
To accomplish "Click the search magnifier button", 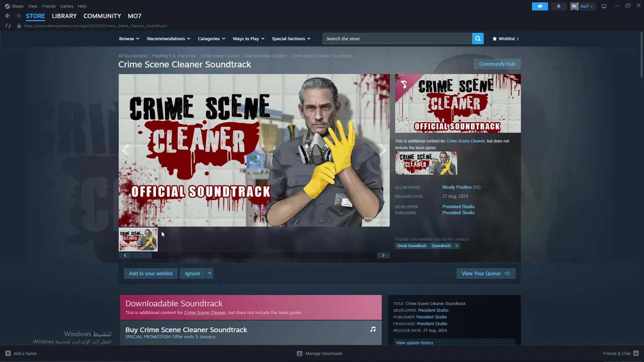I will (477, 39).
